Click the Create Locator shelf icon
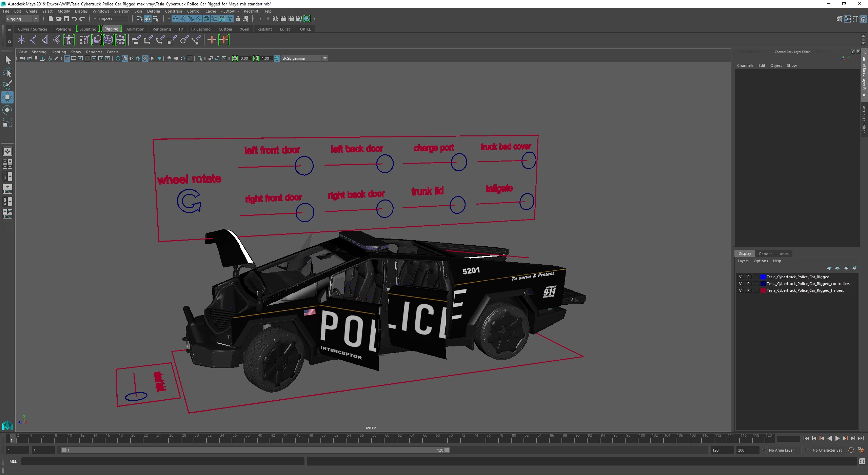The width and height of the screenshot is (868, 475). coord(21,40)
